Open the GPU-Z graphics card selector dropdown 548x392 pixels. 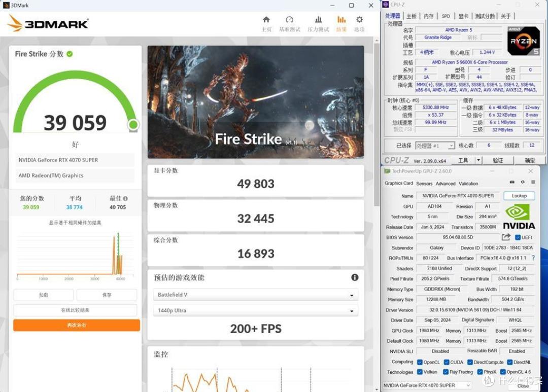[x=427, y=385]
